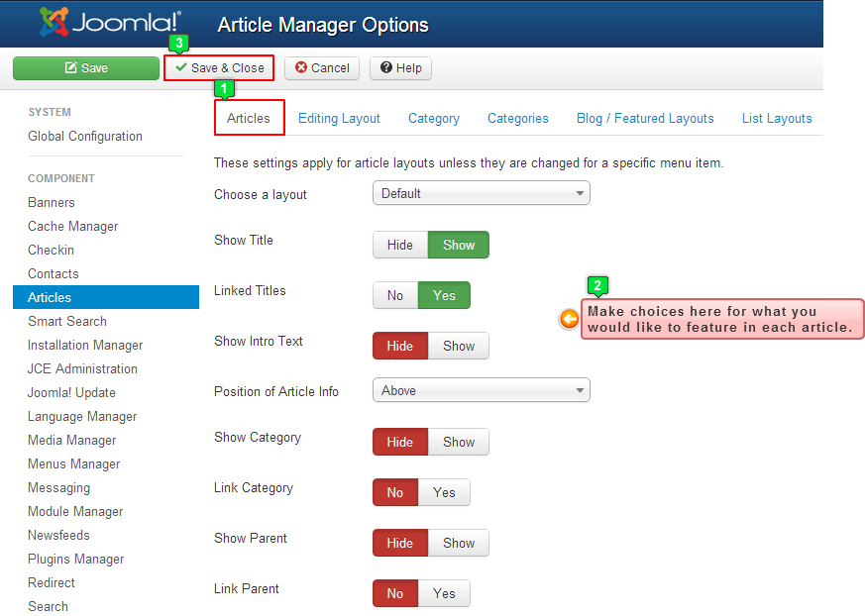Screen dimensions: 865x616
Task: Set Show Category to Hide
Action: (400, 442)
